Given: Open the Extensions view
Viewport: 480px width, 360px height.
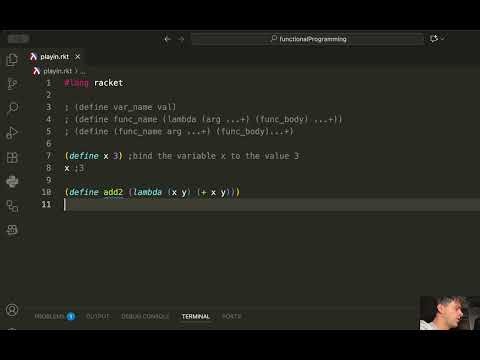Looking at the screenshot, I should pos(12,157).
